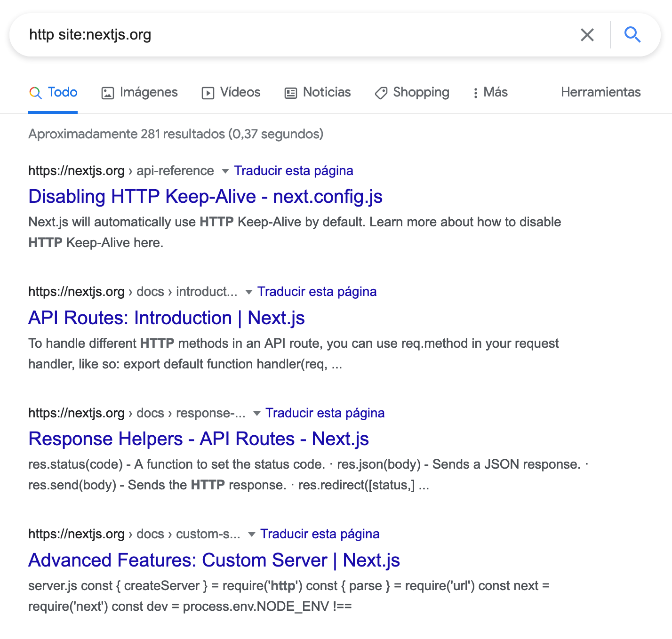The height and width of the screenshot is (639, 672).
Task: Open Advanced Features: Custom Server result
Action: pos(214,560)
